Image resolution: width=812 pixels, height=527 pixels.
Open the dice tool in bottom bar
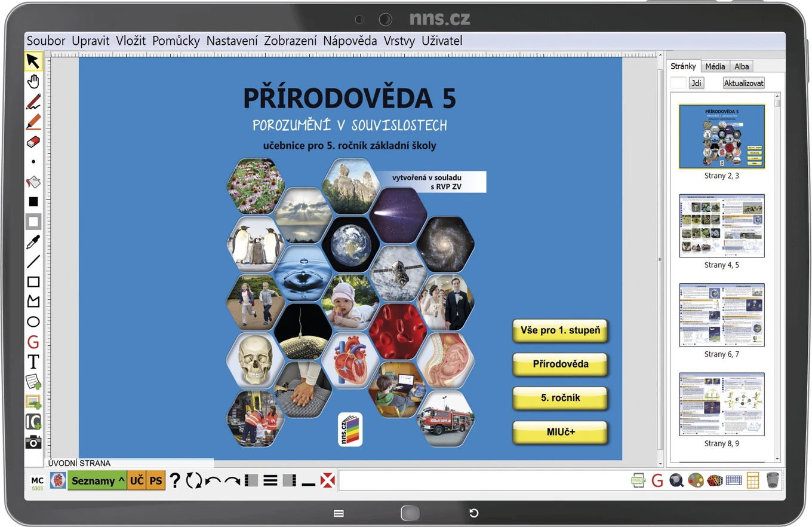tap(715, 480)
